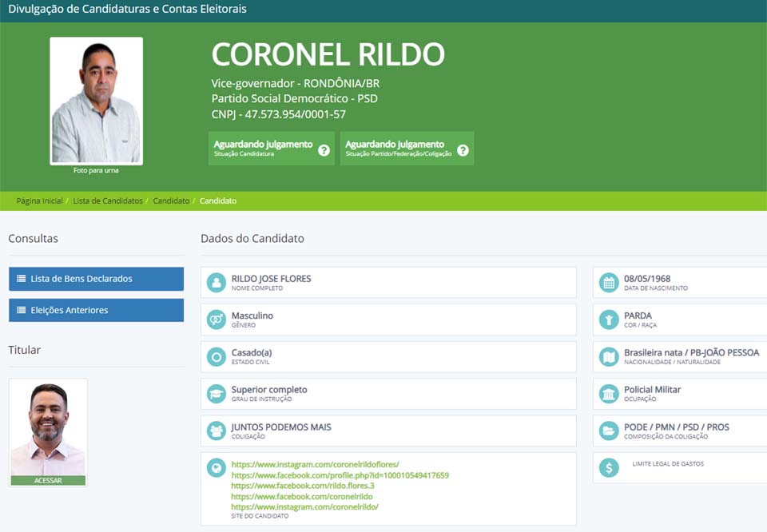Go to Página Inicial breadcrumb
Viewport: 767px width, 532px height.
tap(39, 201)
